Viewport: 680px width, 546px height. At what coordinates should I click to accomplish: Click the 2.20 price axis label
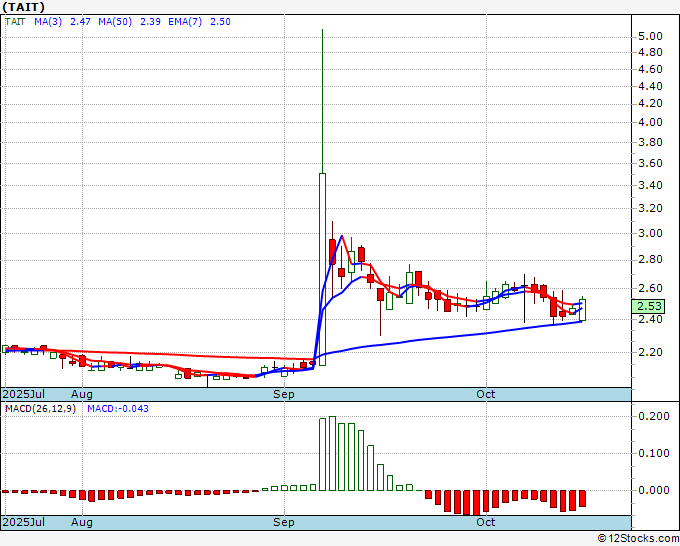click(651, 352)
